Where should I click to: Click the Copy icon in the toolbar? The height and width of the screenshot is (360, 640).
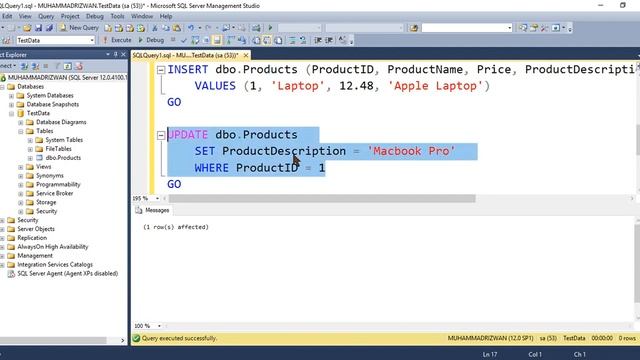166,28
